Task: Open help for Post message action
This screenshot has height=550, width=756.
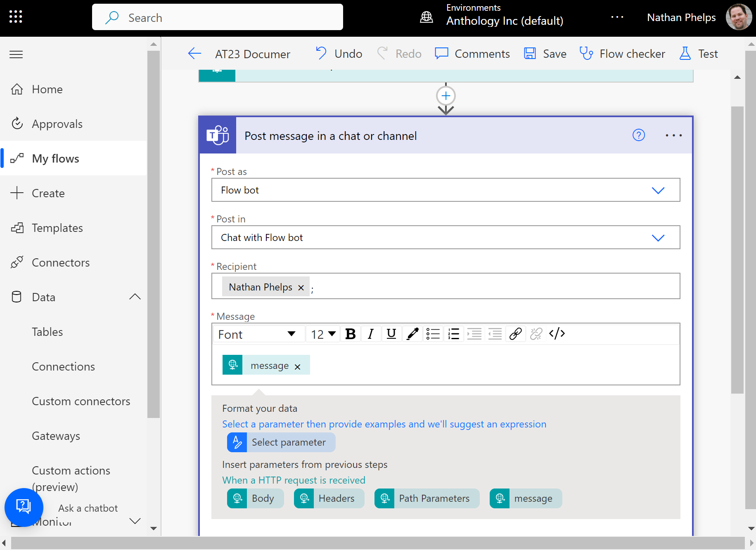Action: point(639,135)
